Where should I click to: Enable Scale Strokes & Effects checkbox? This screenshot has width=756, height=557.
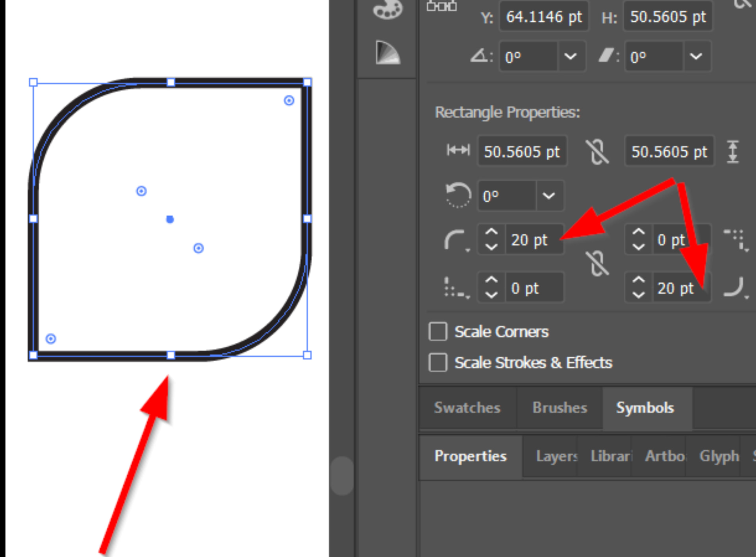coord(438,362)
